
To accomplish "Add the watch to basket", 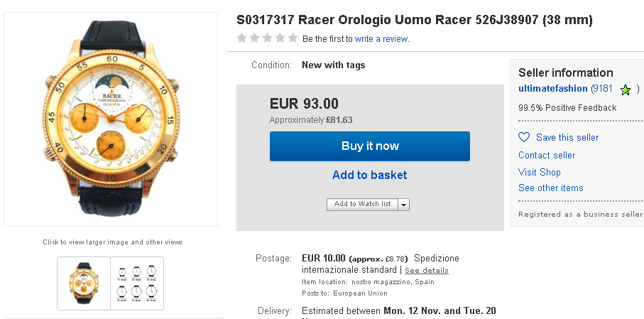I will 369,175.
